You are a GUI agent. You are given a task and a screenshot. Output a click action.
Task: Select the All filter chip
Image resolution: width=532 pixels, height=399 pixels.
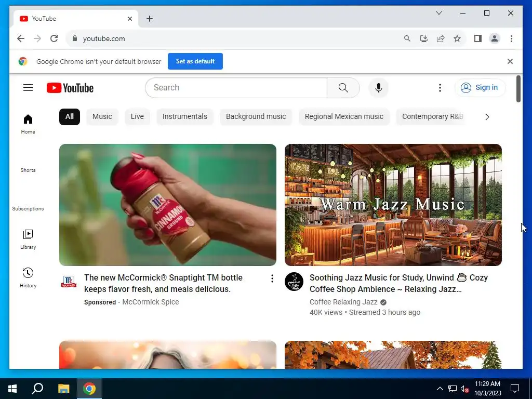pos(70,117)
